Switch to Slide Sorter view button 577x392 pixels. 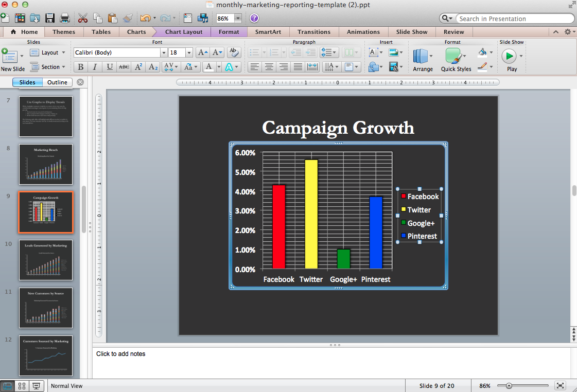click(22, 386)
